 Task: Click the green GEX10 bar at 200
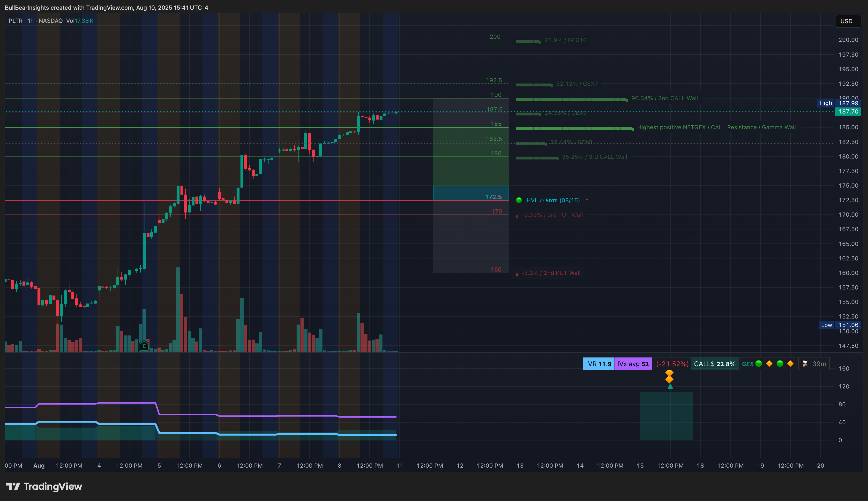[529, 41]
